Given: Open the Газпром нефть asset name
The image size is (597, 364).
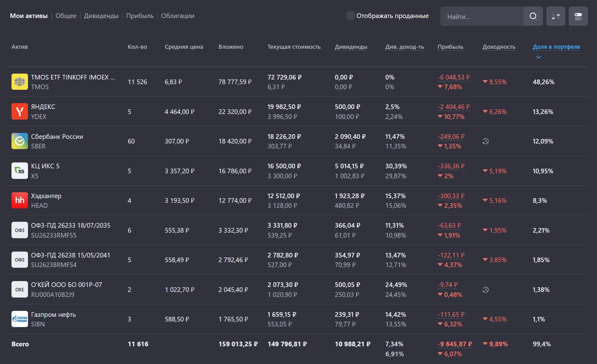Looking at the screenshot, I should (53, 315).
